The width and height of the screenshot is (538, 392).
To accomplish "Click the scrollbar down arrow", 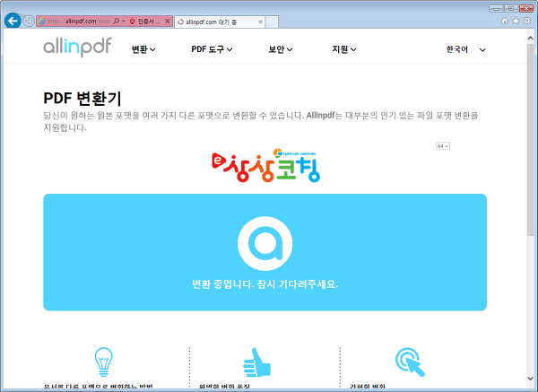I will click(x=530, y=379).
